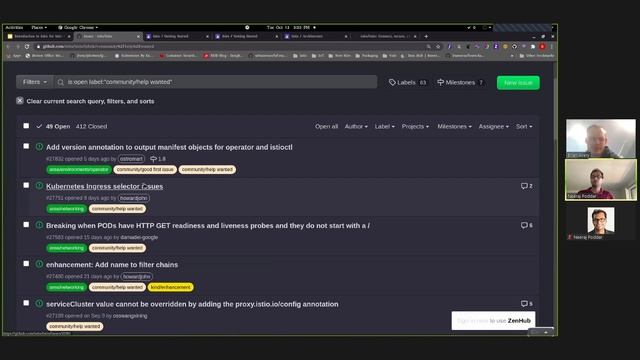The image size is (640, 360).
Task: Click open-issue status icon of 'enhancement: Add name'
Action: pyautogui.click(x=39, y=264)
